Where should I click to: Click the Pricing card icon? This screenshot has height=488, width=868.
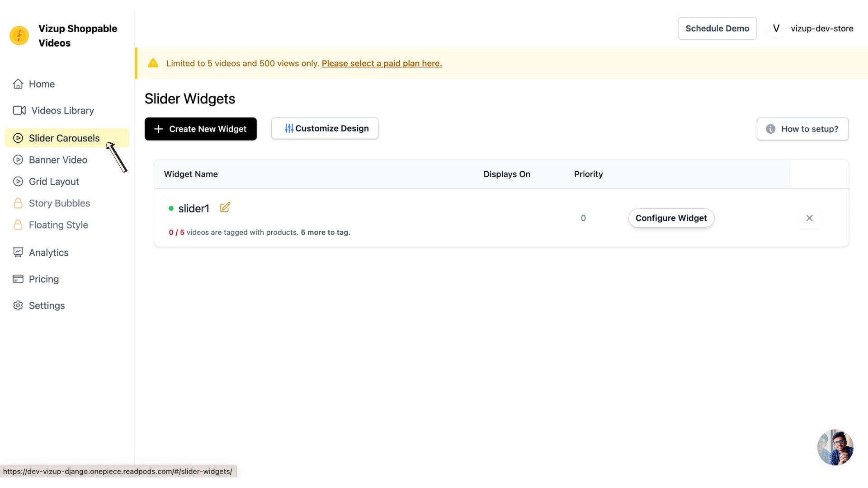click(x=18, y=279)
